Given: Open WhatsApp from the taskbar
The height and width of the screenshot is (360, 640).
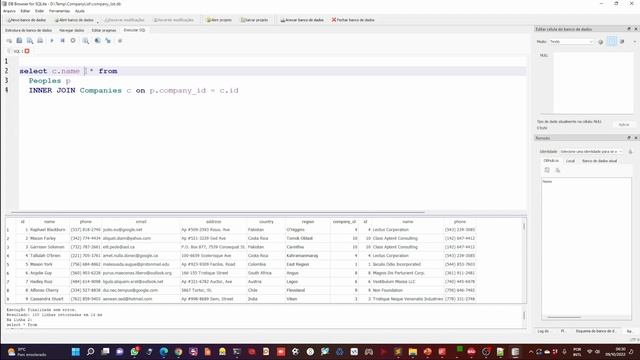Looking at the screenshot, I should pyautogui.click(x=134, y=351).
